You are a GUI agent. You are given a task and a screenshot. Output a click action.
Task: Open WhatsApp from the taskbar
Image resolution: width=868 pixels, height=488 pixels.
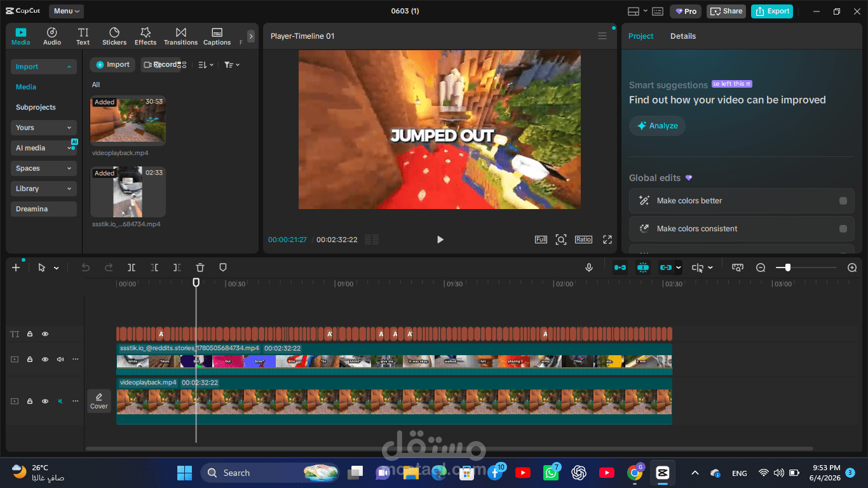pyautogui.click(x=550, y=473)
